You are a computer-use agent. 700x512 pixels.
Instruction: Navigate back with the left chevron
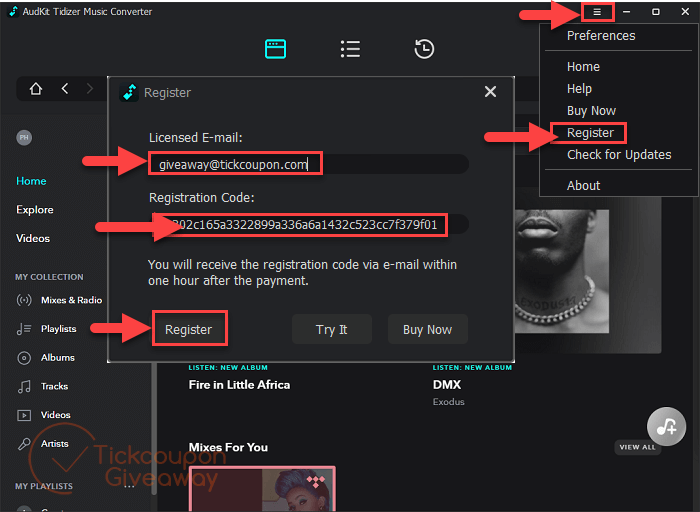[x=65, y=88]
